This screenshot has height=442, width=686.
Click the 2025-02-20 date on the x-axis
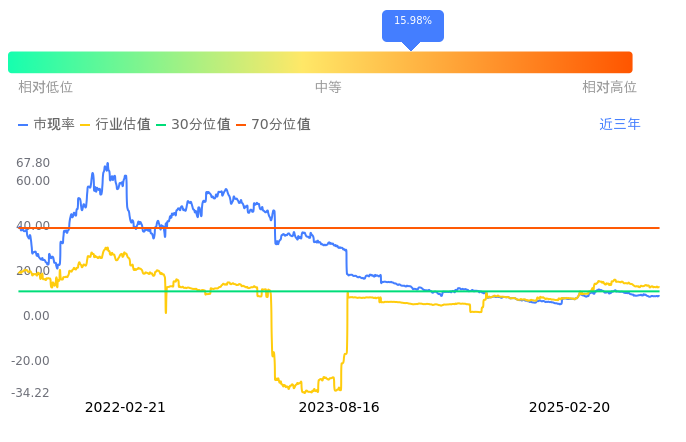coord(569,407)
